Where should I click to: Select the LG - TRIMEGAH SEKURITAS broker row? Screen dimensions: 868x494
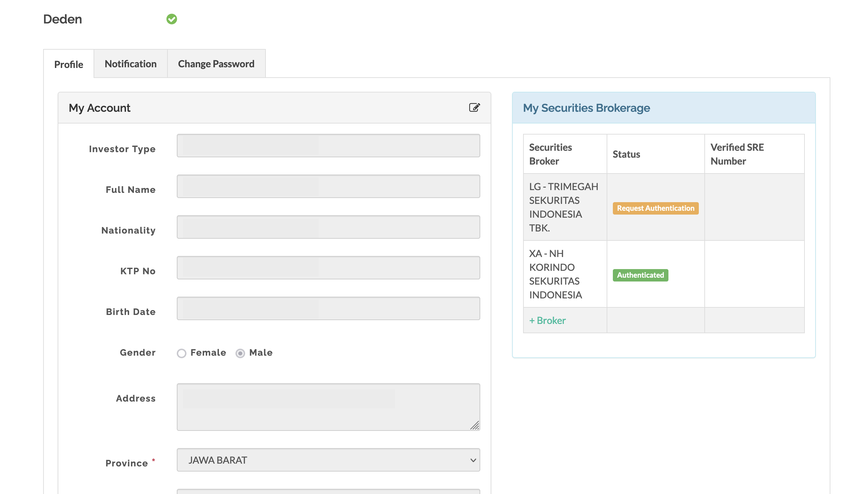click(563, 207)
